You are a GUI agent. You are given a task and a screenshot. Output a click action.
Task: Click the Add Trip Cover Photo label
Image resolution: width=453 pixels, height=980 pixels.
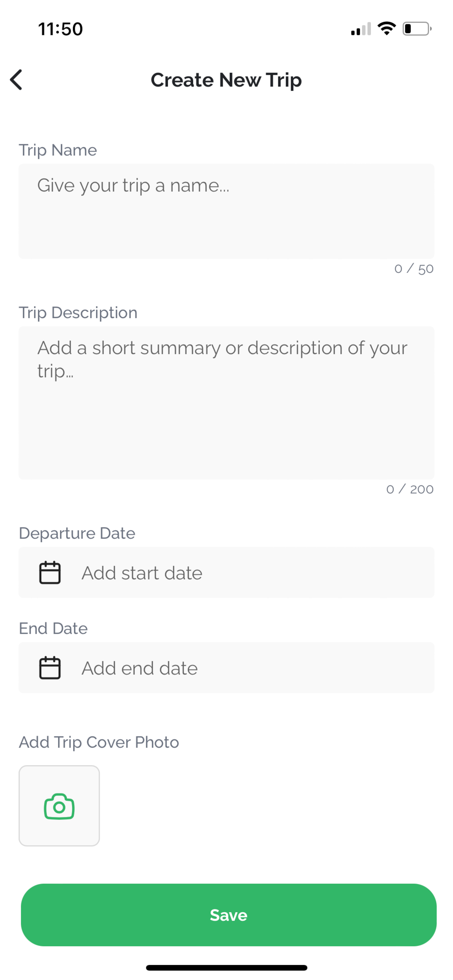pos(99,742)
